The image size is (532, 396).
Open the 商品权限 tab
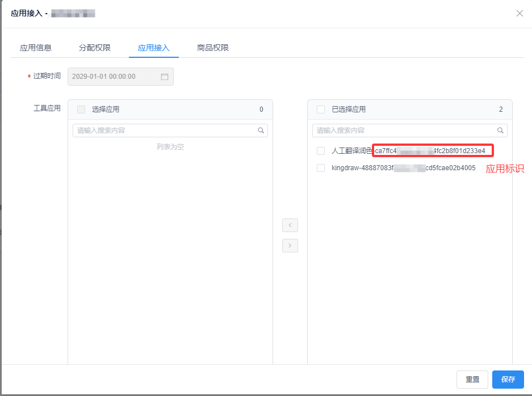213,48
